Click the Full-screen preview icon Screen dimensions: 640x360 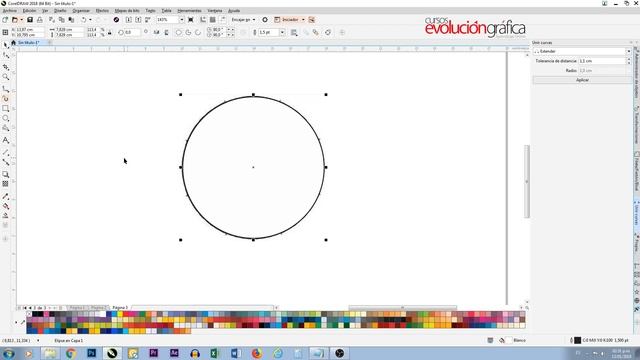pos(191,20)
